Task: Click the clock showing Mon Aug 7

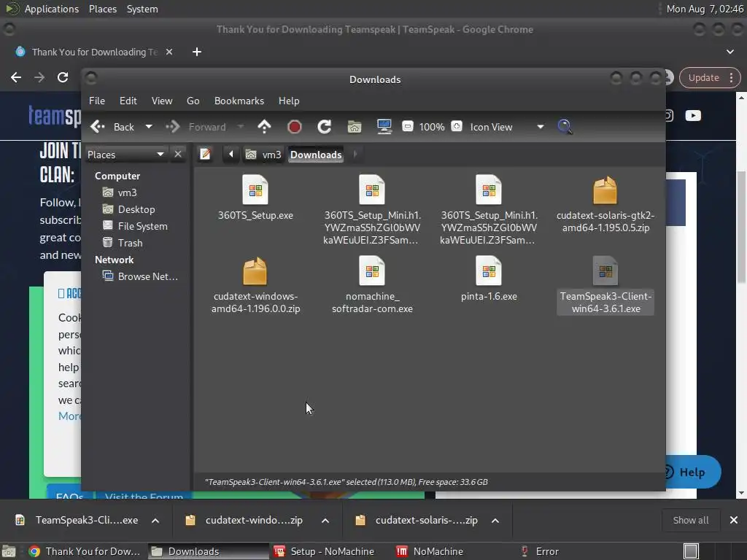Action: [705, 9]
